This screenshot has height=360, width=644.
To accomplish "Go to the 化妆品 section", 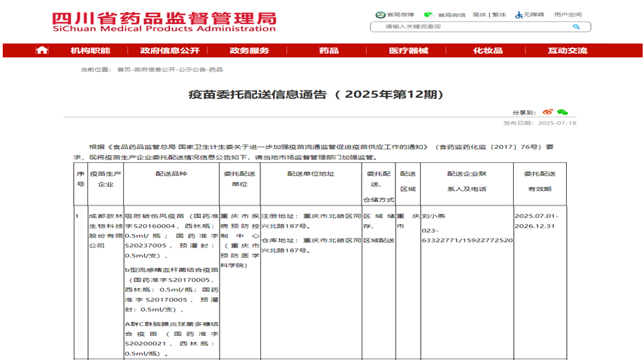I will [488, 50].
